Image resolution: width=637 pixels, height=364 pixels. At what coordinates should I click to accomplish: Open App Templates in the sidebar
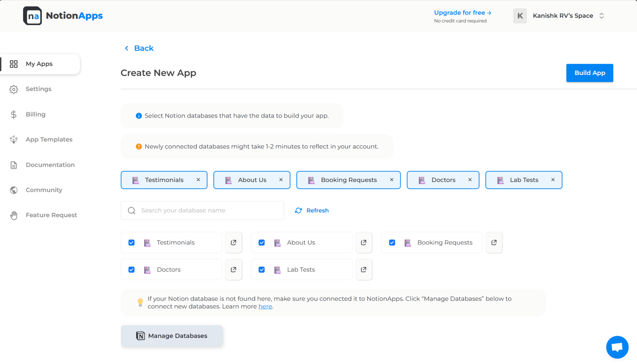[x=49, y=139]
